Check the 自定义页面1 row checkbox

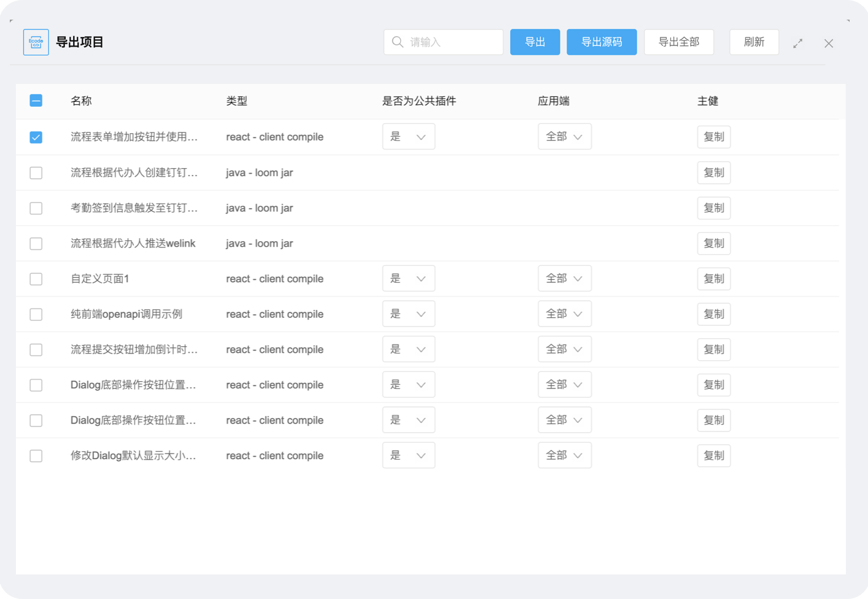[36, 279]
